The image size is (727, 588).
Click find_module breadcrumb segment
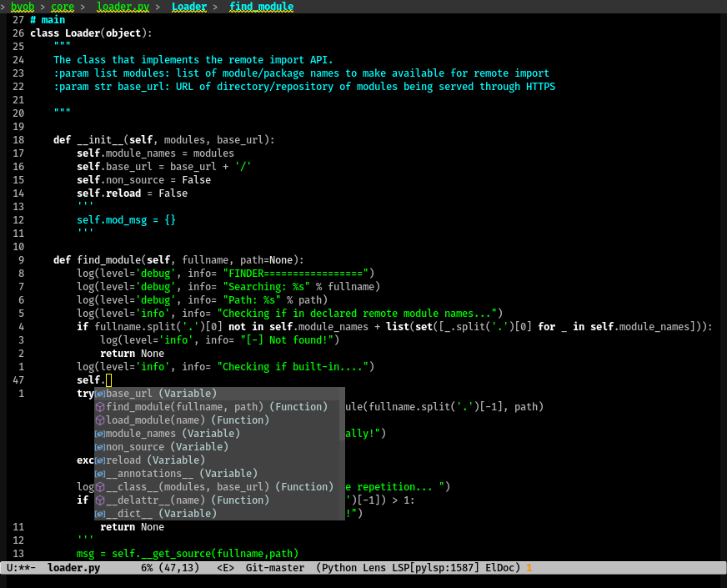tap(262, 7)
